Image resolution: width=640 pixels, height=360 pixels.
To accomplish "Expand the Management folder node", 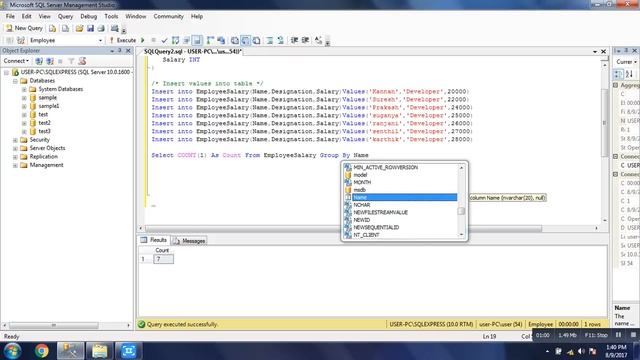I will tap(15, 165).
